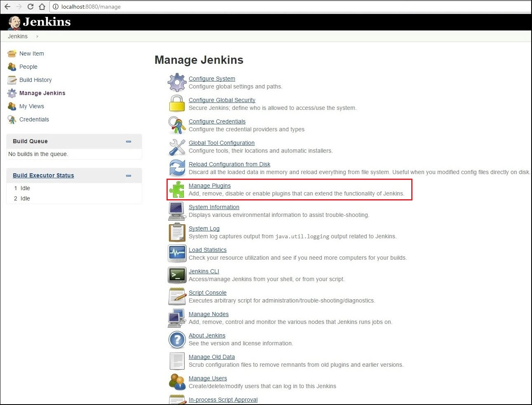
Task: Click the Configure Credentials keys icon
Action: [177, 125]
